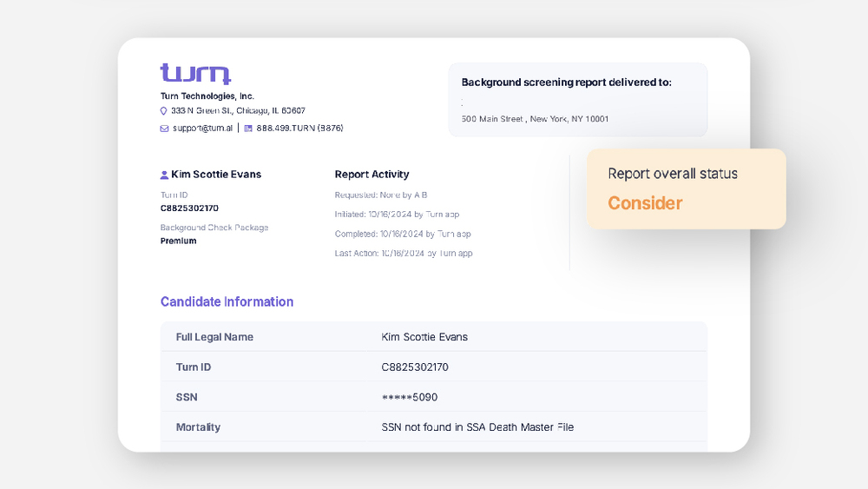Select masked SSN value *****5090
The height and width of the screenshot is (489, 868).
point(409,397)
